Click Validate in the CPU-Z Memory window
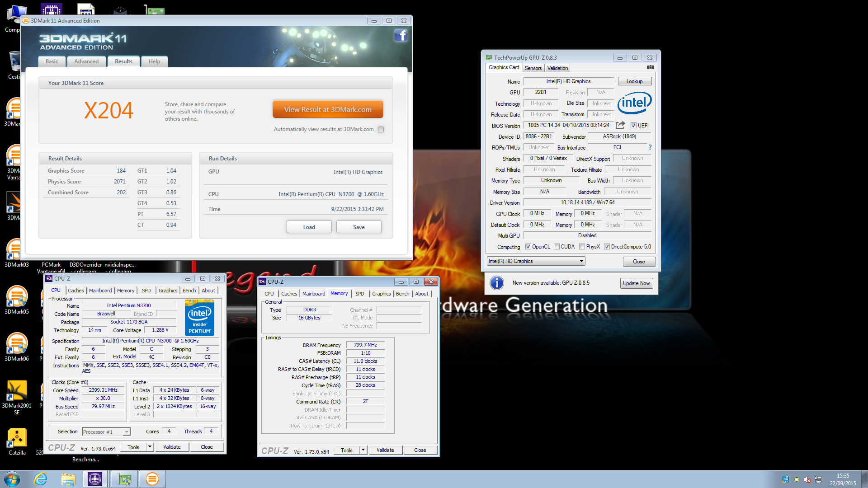Image resolution: width=868 pixels, height=488 pixels. pyautogui.click(x=385, y=450)
